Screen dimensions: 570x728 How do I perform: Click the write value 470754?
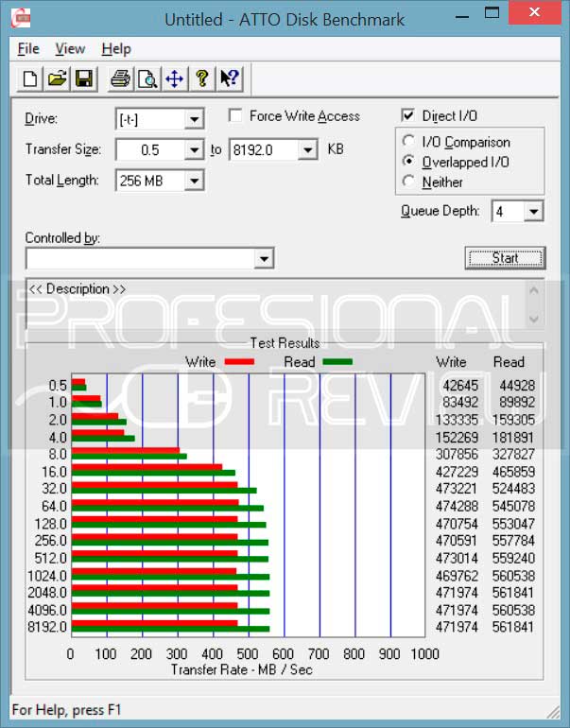click(457, 524)
